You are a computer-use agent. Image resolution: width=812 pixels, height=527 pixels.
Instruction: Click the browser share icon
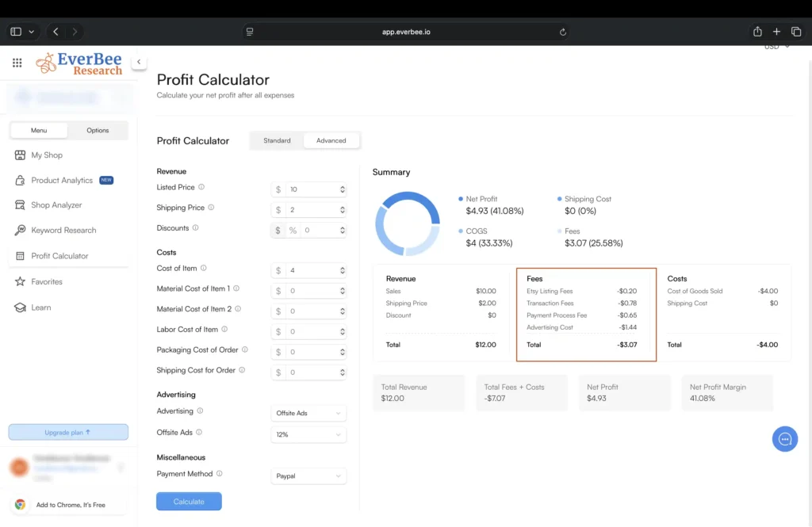tap(757, 32)
